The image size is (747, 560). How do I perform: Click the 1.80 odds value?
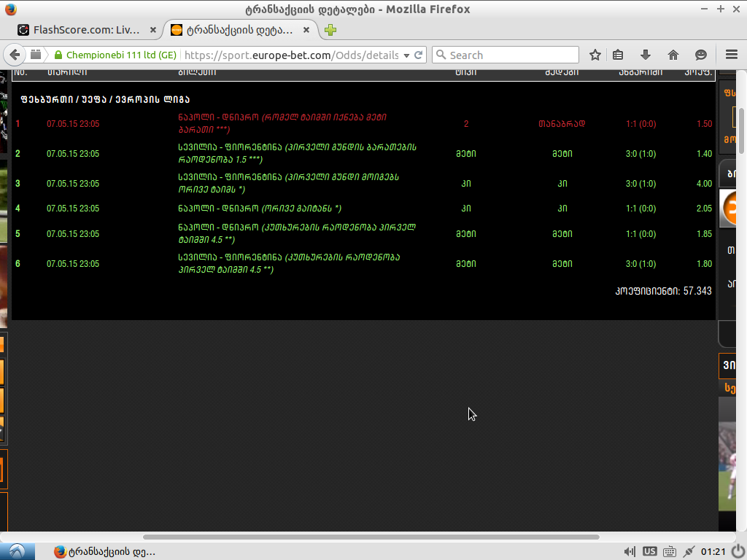click(x=704, y=264)
